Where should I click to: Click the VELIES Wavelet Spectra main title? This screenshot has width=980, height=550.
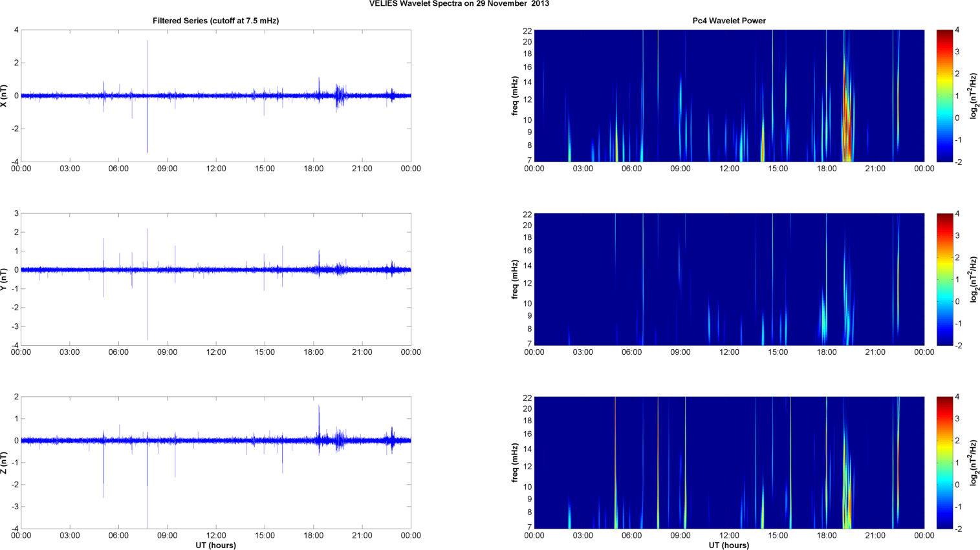[x=459, y=4]
